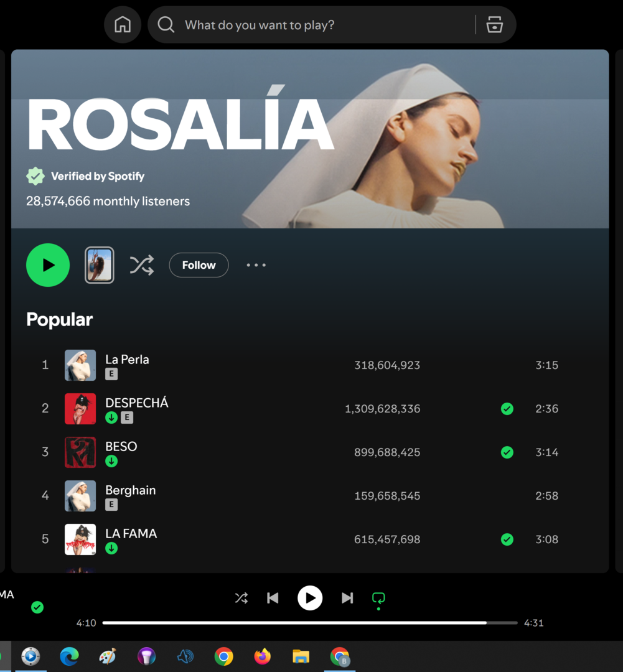Select the Berghain track title
Viewport: 623px width, 672px height.
(x=131, y=490)
